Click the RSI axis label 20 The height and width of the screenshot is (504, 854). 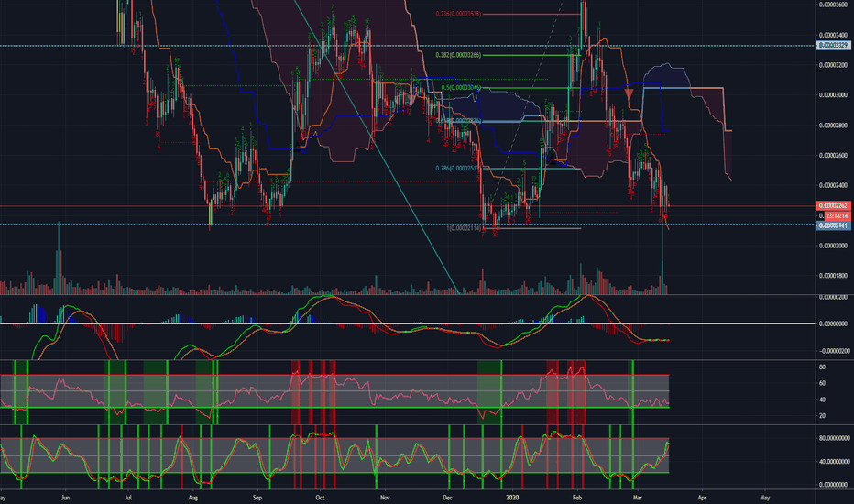tap(823, 415)
